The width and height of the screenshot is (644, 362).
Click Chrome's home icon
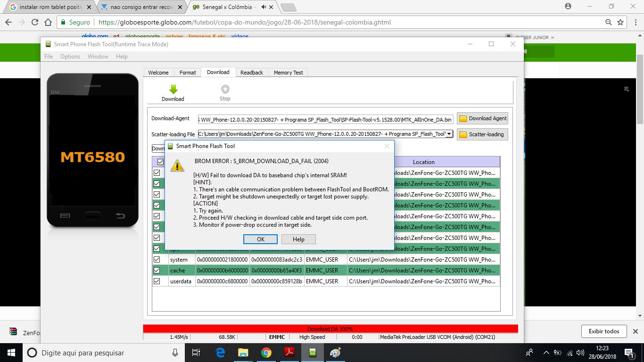tap(48, 22)
